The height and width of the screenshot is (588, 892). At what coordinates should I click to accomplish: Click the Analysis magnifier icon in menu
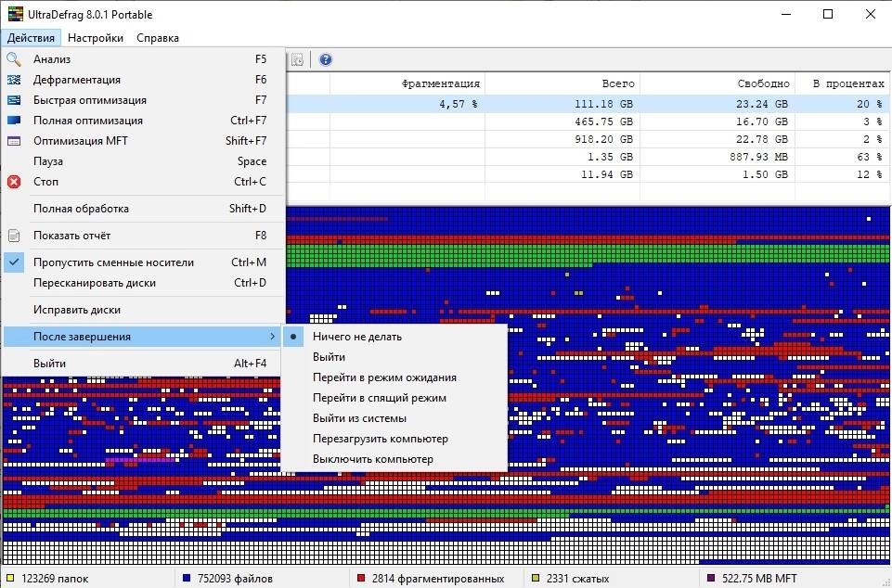point(14,59)
